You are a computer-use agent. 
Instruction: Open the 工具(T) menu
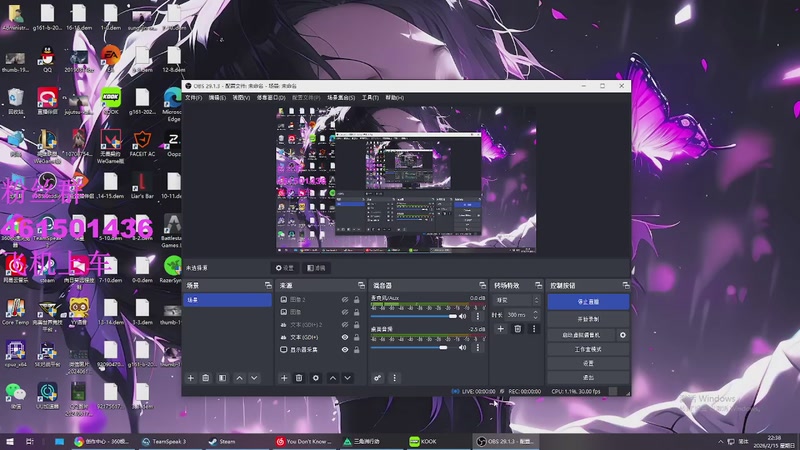point(370,97)
